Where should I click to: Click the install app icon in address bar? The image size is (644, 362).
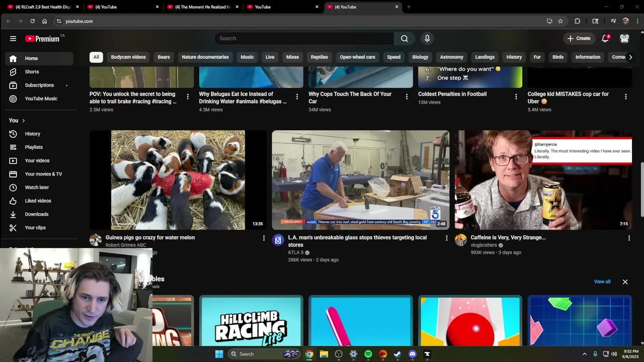(x=549, y=21)
